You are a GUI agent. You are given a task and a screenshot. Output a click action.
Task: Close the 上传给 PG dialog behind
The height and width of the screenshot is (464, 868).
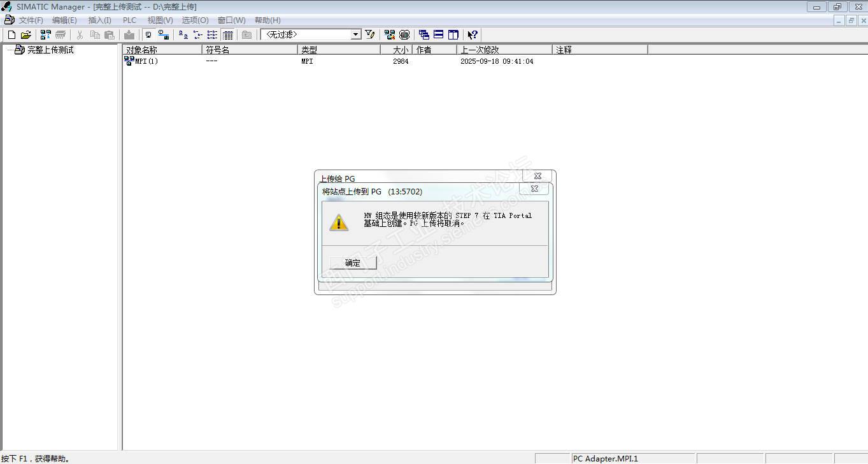(537, 176)
